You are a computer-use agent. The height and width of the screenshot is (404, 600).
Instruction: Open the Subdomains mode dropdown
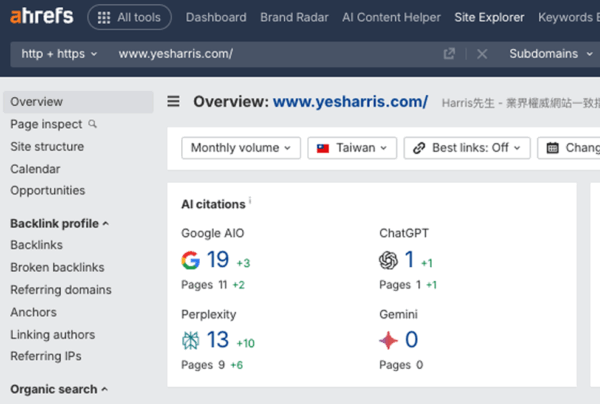click(550, 54)
